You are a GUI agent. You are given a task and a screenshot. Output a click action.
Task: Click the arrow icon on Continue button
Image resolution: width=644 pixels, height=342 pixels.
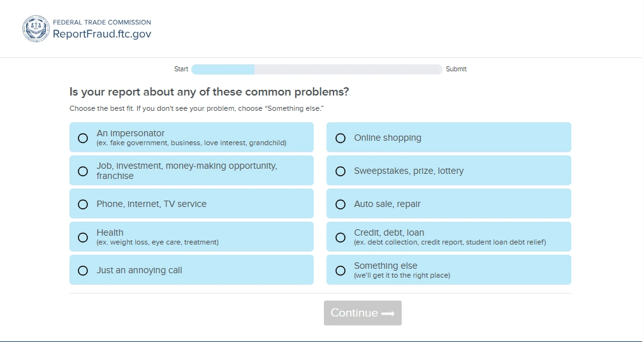coord(388,313)
